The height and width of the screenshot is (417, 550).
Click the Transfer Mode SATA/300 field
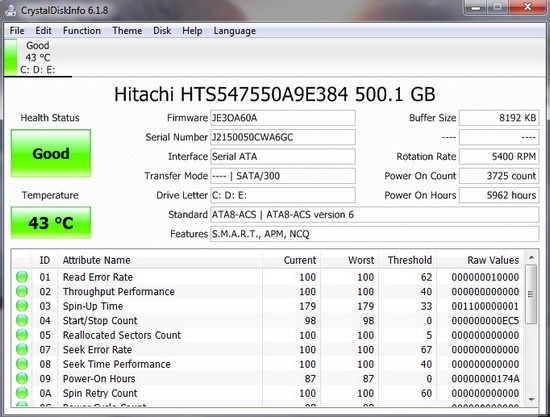click(x=283, y=176)
